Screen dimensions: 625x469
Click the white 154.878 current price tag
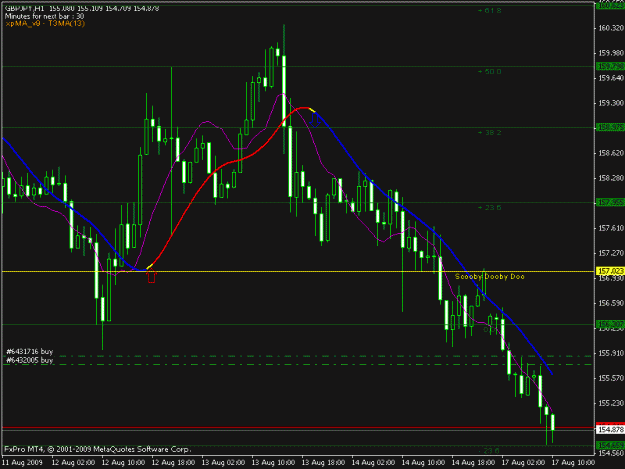(x=610, y=430)
